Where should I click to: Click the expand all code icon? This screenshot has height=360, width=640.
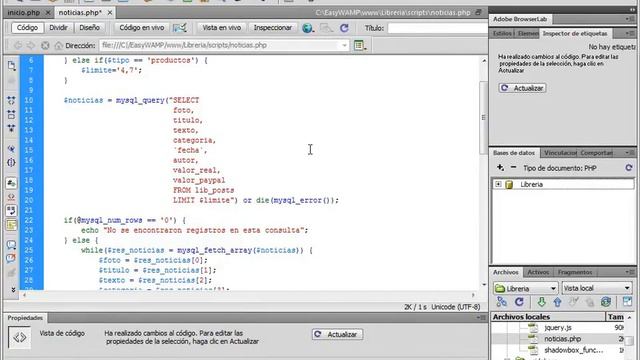pyautogui.click(x=11, y=128)
